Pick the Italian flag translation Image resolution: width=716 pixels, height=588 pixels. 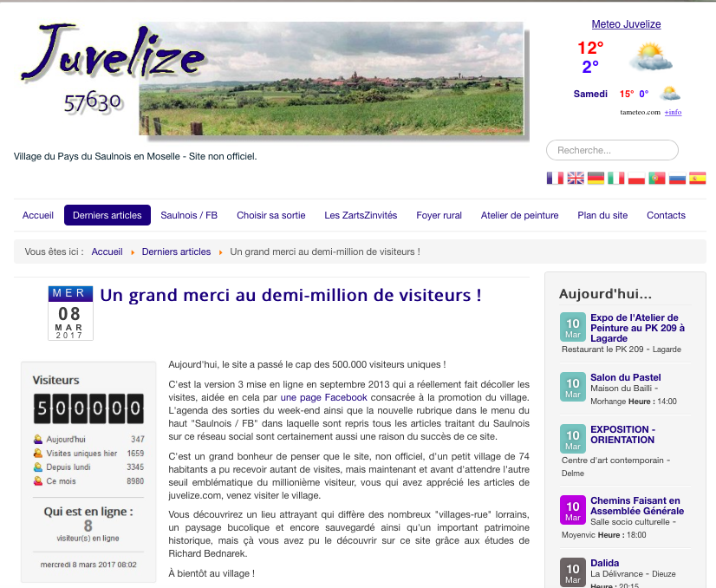[616, 178]
